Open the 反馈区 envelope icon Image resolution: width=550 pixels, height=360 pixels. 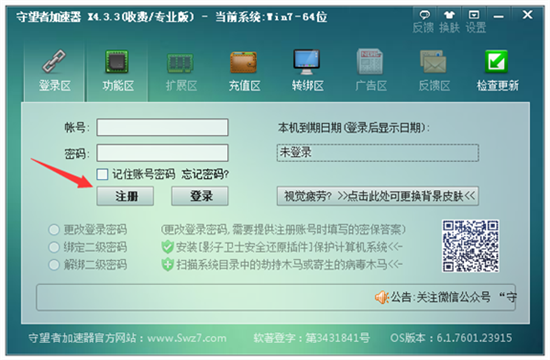[433, 62]
